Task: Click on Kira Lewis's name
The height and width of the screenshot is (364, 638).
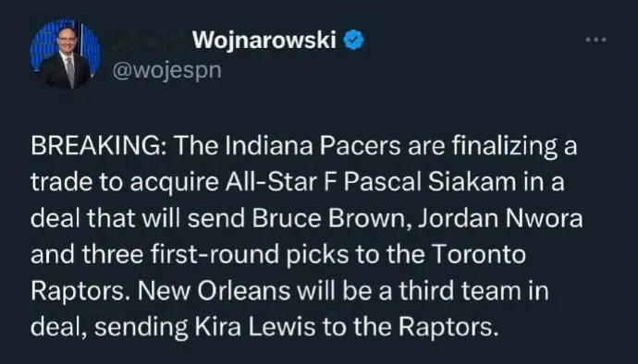Action: point(255,327)
